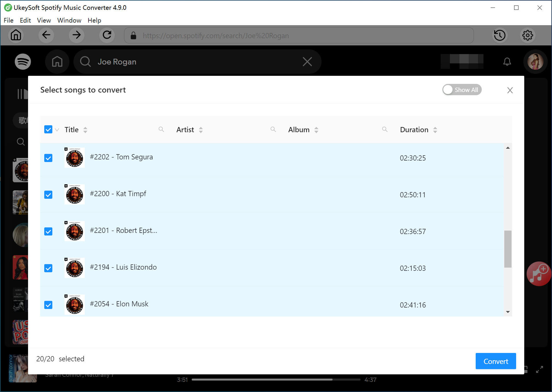Screen dimensions: 552x392
Task: Click the #2202 - Tom Segura title
Action: click(121, 157)
